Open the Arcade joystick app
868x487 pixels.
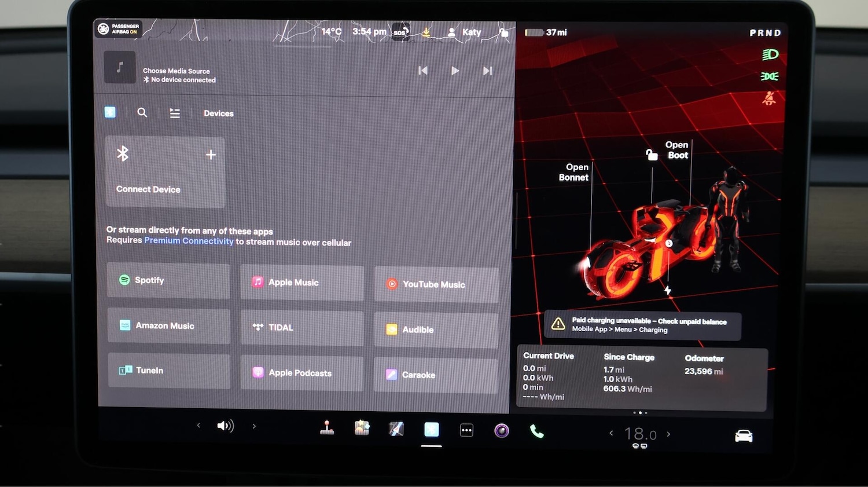tap(327, 429)
